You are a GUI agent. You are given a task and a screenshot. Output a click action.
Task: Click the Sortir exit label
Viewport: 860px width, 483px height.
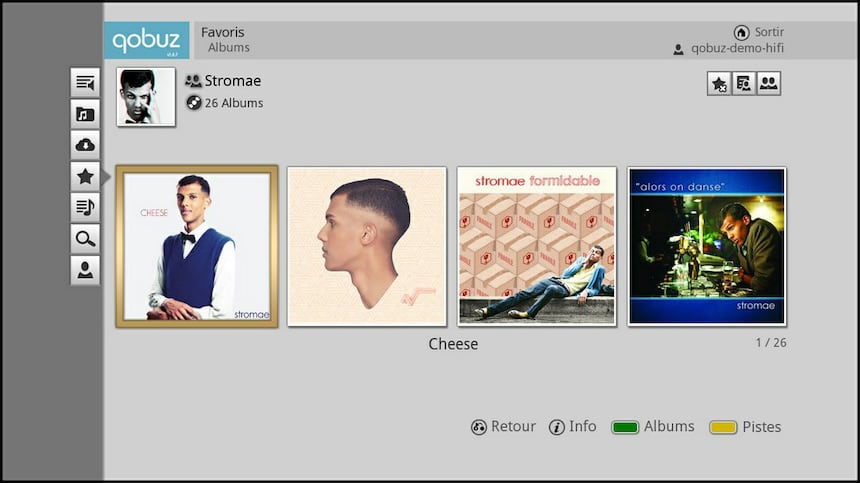[769, 32]
